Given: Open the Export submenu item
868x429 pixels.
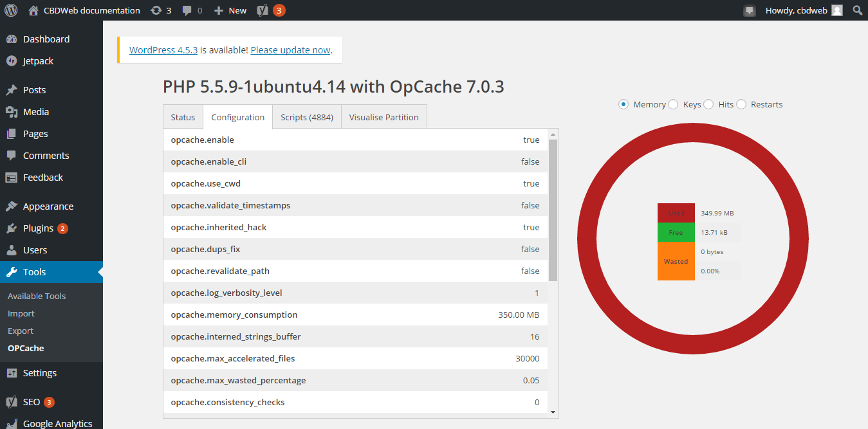Looking at the screenshot, I should point(21,331).
